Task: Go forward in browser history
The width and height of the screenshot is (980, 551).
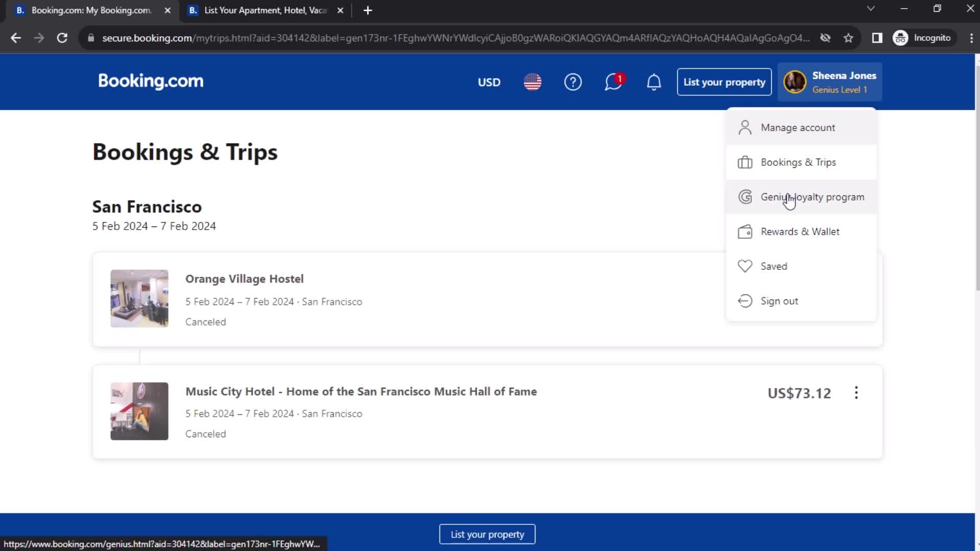Action: pyautogui.click(x=39, y=38)
